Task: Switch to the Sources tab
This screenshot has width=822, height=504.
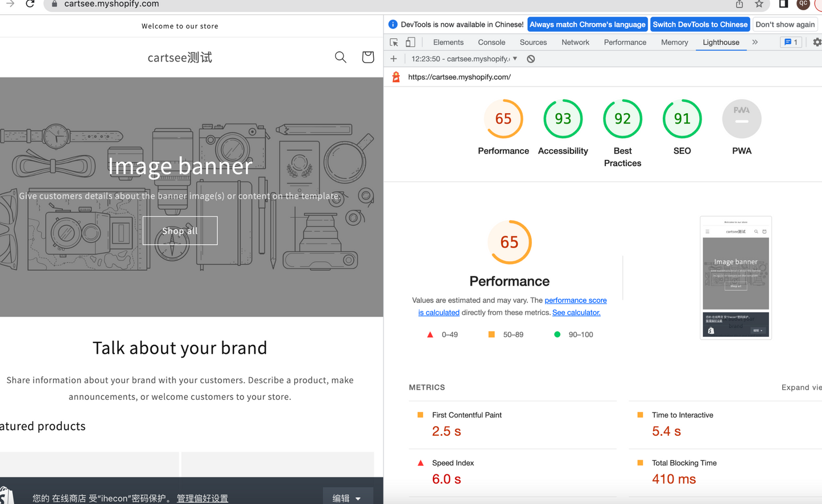Action: coord(533,42)
